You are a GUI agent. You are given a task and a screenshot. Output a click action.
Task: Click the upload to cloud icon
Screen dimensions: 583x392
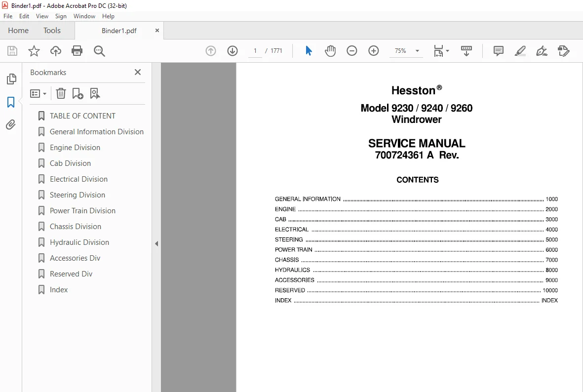[56, 50]
